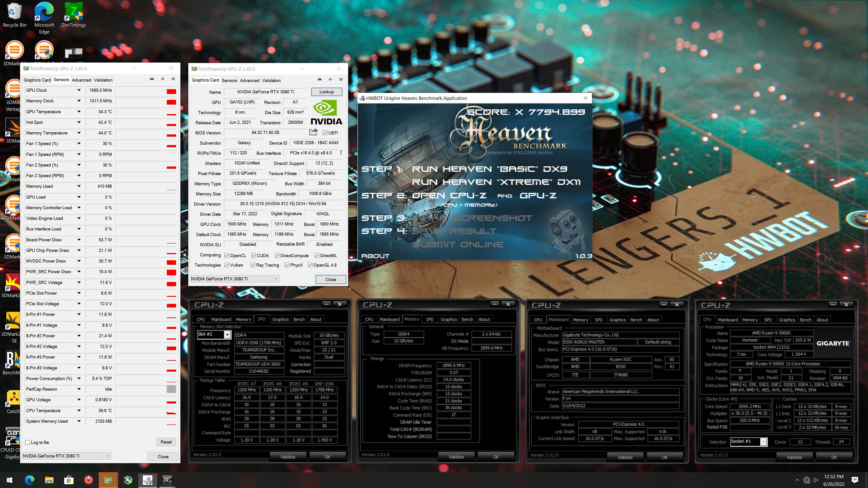Click Close in the GPU-Z Graphics Card window
The width and height of the screenshot is (868, 488).
[x=330, y=279]
